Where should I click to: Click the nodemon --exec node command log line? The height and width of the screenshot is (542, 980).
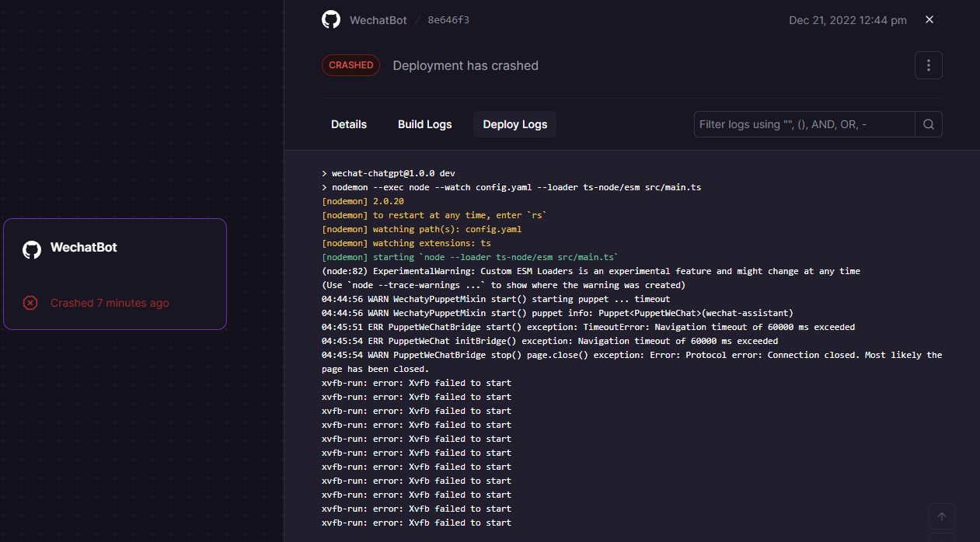point(511,187)
